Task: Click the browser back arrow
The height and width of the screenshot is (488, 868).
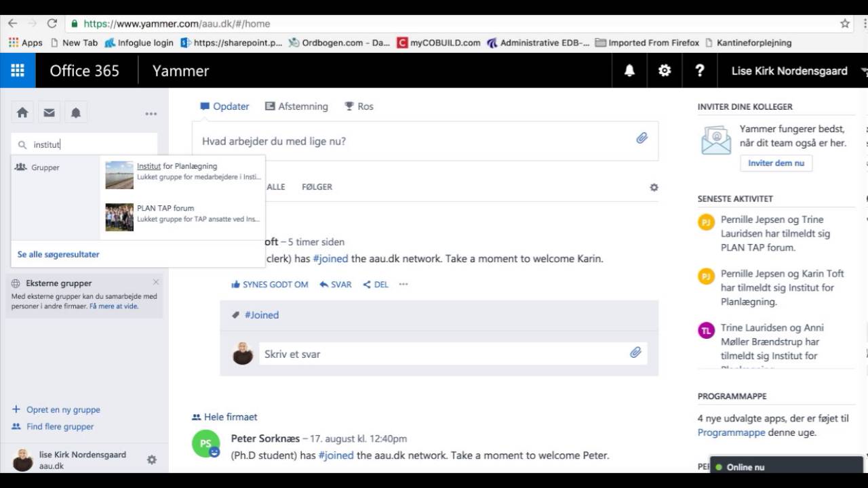Action: coord(12,23)
